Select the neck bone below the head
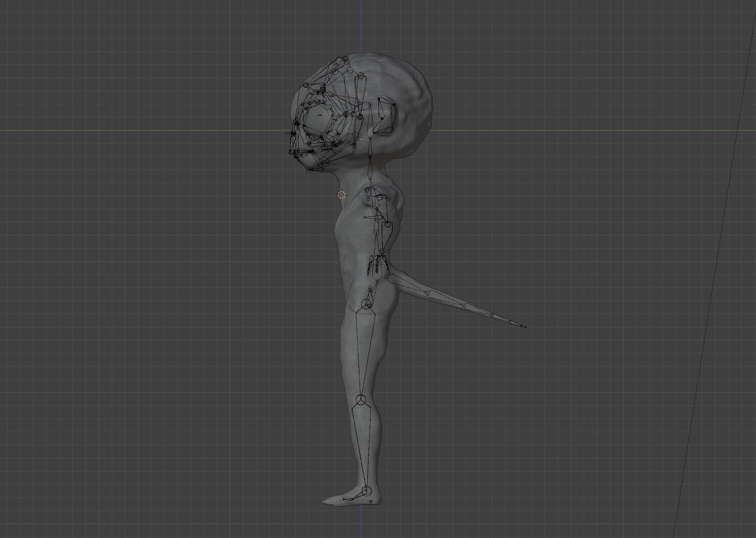756x538 pixels. click(370, 166)
